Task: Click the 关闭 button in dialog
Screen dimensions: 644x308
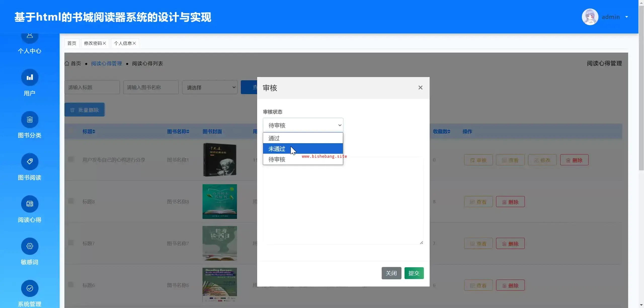Action: pyautogui.click(x=391, y=273)
